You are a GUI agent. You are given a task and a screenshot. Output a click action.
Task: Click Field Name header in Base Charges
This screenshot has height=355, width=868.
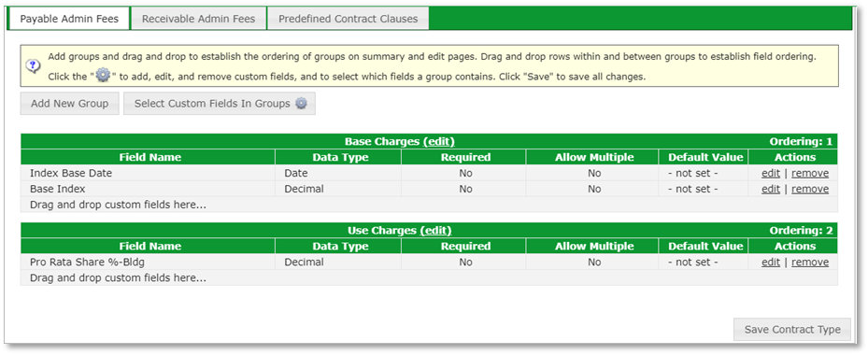point(149,157)
